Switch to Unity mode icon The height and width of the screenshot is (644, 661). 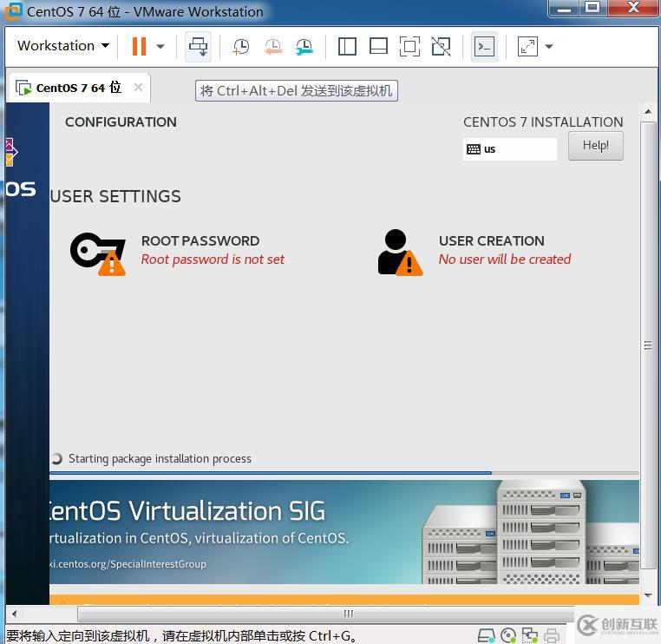click(441, 47)
